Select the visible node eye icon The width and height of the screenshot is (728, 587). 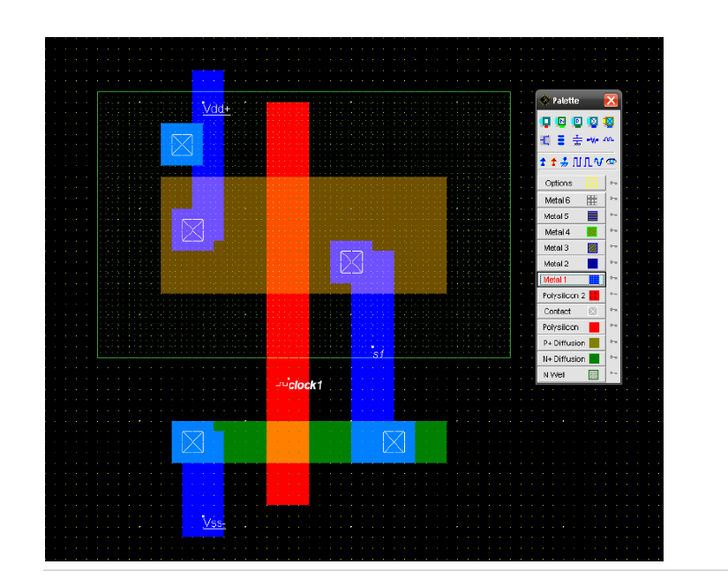tap(611, 162)
